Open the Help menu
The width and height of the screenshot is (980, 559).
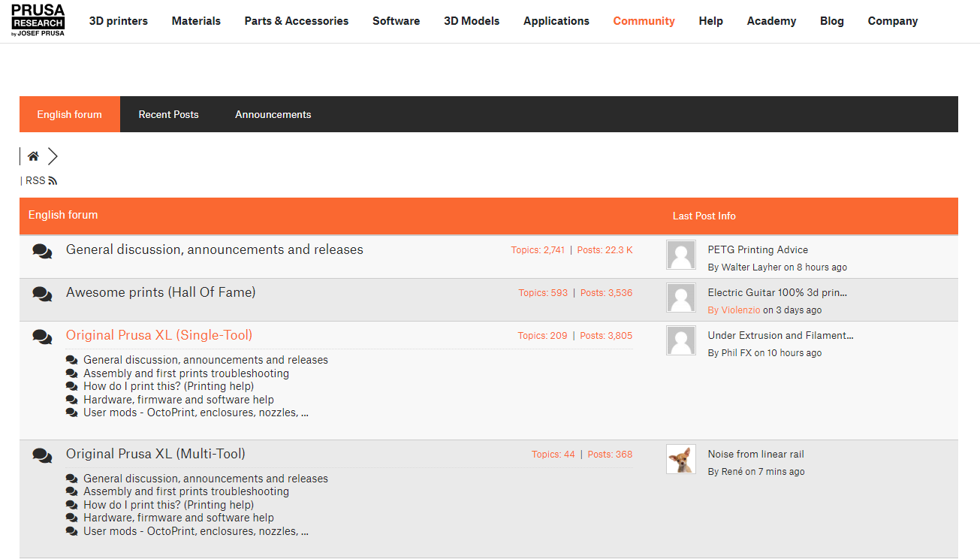click(x=711, y=21)
